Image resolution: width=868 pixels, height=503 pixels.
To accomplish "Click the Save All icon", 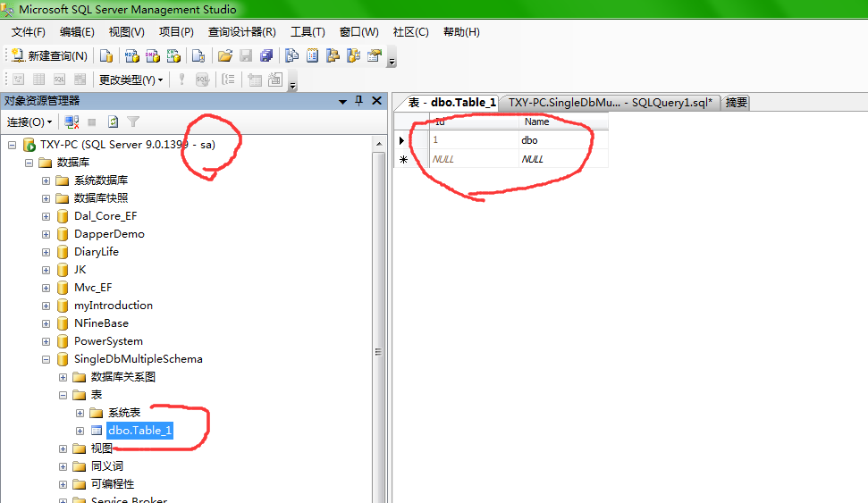I will click(x=266, y=56).
